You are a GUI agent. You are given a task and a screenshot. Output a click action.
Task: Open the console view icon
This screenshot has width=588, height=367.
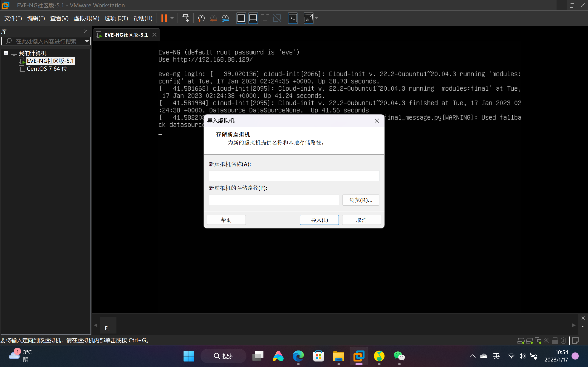coord(293,18)
